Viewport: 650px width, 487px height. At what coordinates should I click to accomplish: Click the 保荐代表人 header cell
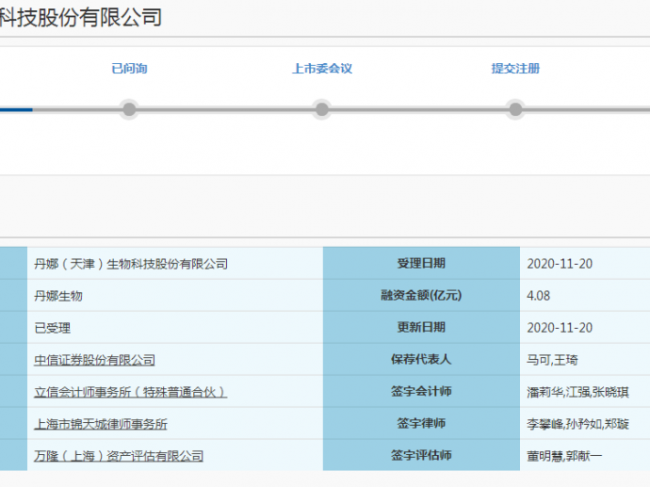click(421, 359)
